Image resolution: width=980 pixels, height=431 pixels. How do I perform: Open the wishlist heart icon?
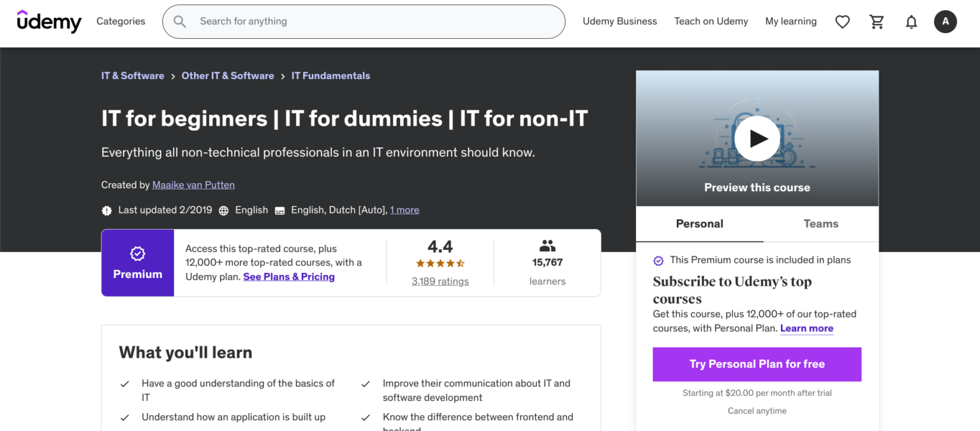click(842, 21)
